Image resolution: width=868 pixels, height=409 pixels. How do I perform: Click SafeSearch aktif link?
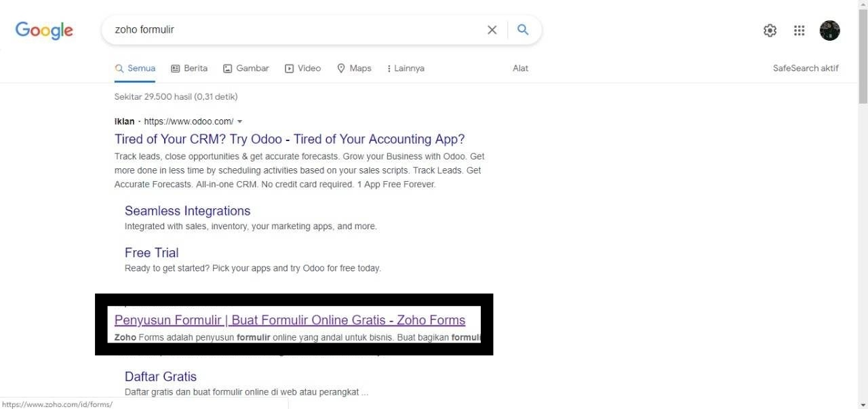(806, 69)
